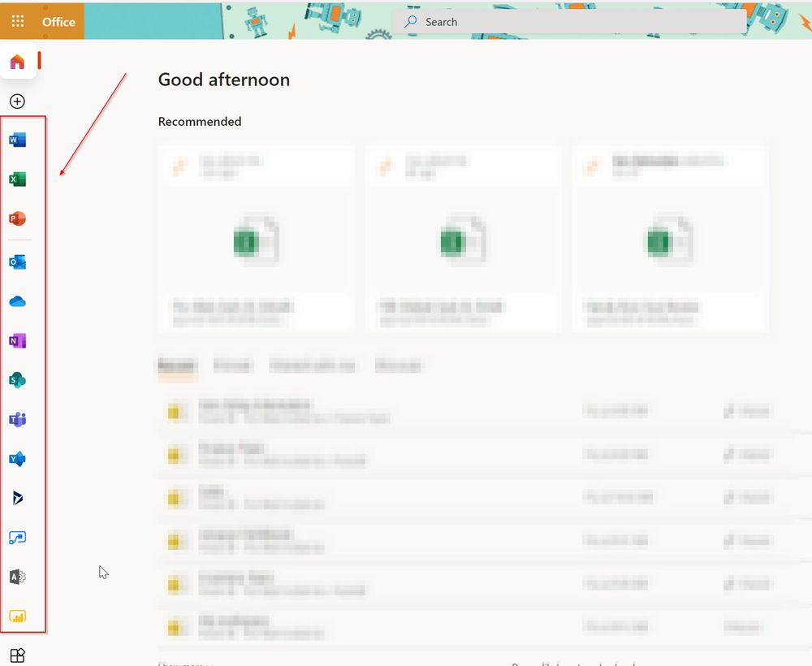
Task: Open the first Recommended file card
Action: point(256,240)
